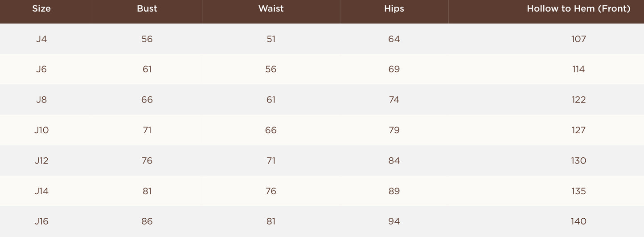Click hips value 94 in J16 row
The width and height of the screenshot is (644, 237).
pos(394,221)
